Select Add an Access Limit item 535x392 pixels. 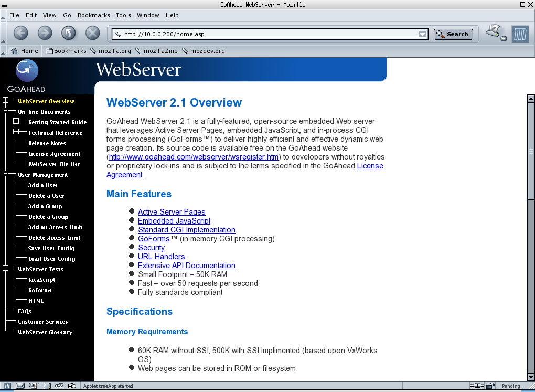click(x=55, y=227)
